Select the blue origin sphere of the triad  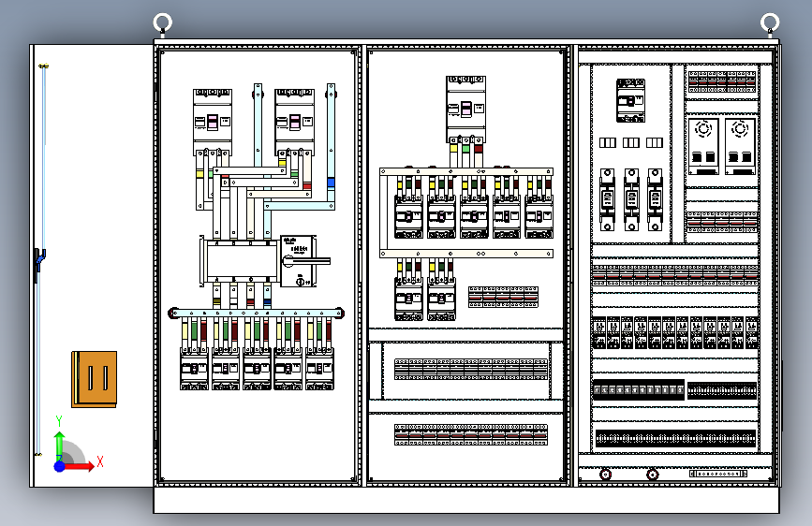[x=60, y=466]
